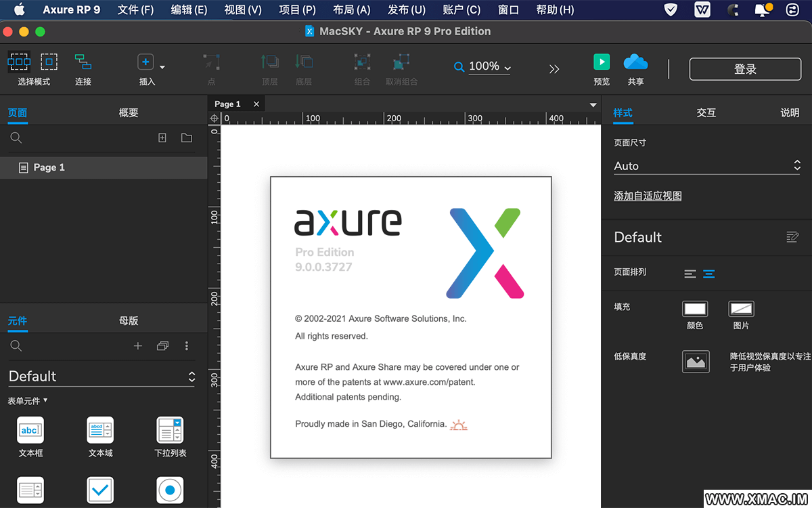Open the 发布 (U) menu
Screen dimensions: 812x508
(406, 9)
